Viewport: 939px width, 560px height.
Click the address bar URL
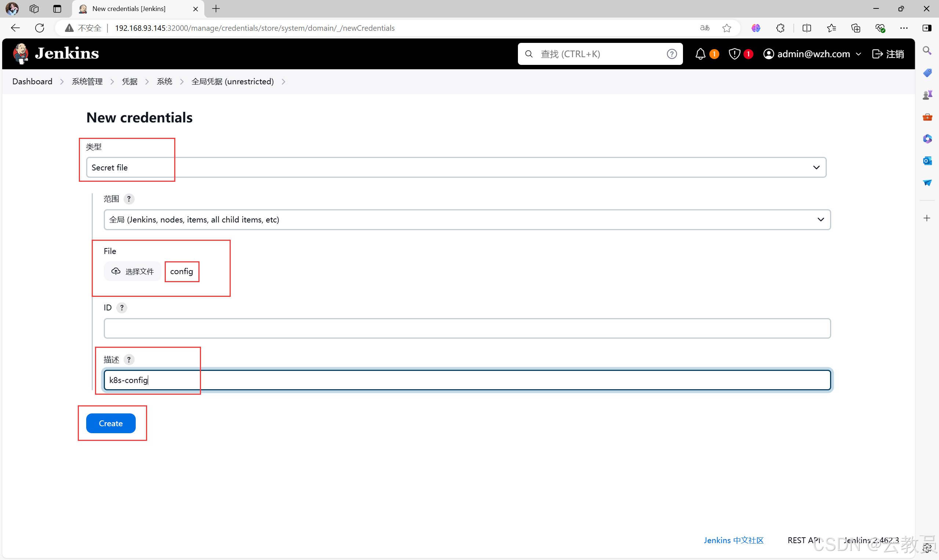255,28
